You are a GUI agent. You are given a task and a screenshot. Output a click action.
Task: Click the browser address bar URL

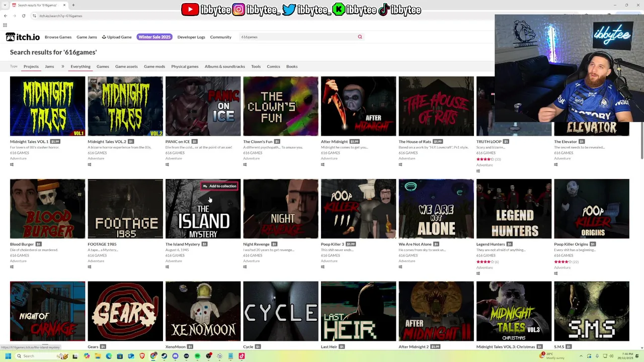point(61,16)
